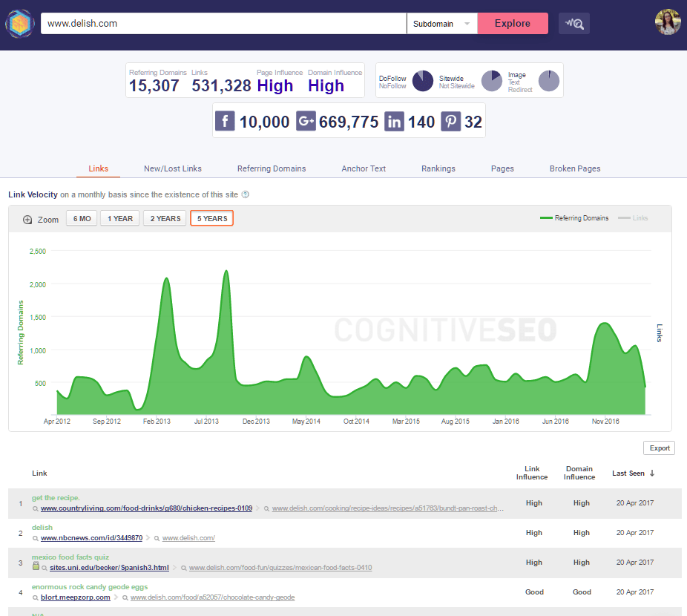Select the Facebook shares icon

point(225,121)
